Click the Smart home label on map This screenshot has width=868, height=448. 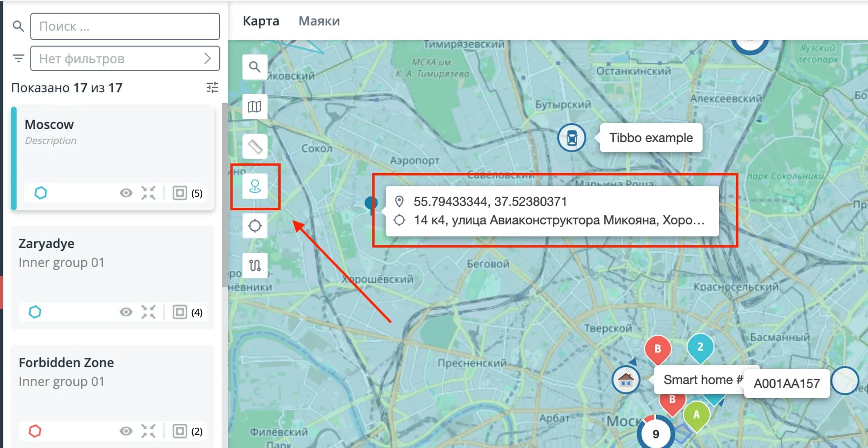[699, 380]
